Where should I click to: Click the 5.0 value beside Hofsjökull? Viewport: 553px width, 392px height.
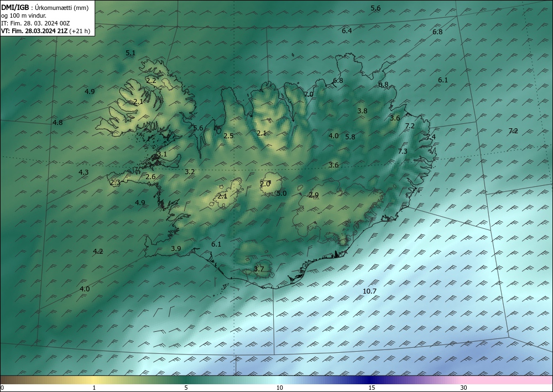[281, 193]
